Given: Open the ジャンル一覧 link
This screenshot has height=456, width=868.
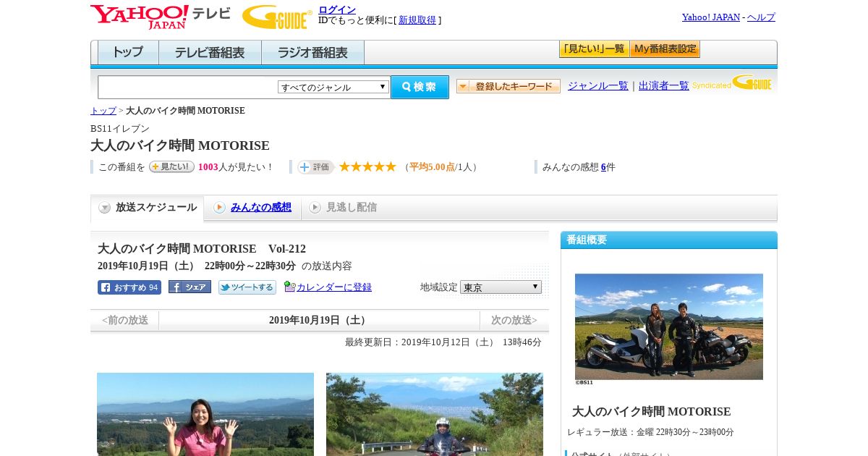Looking at the screenshot, I should click(598, 85).
